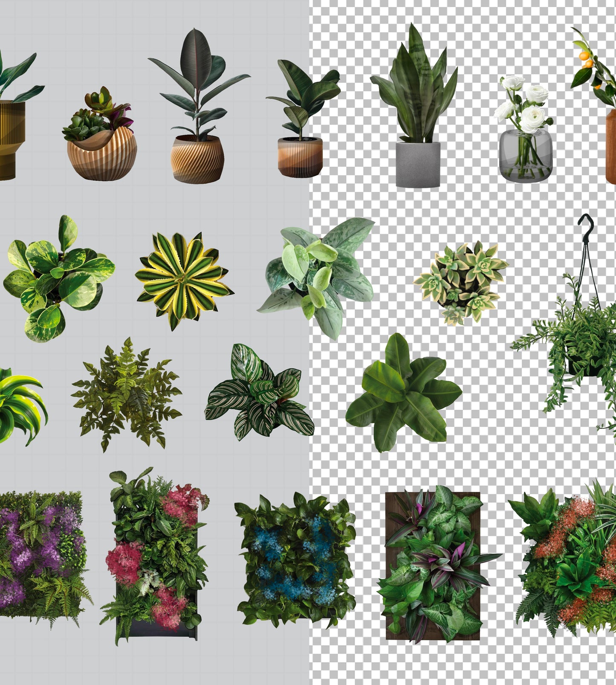Choose the broad banana-leaf plant top view
The image size is (616, 685).
(403, 393)
